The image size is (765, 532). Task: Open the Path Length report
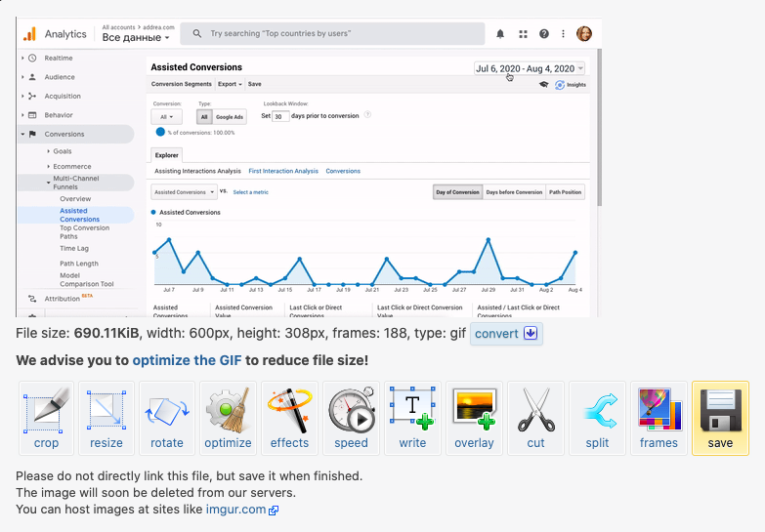[x=79, y=264]
